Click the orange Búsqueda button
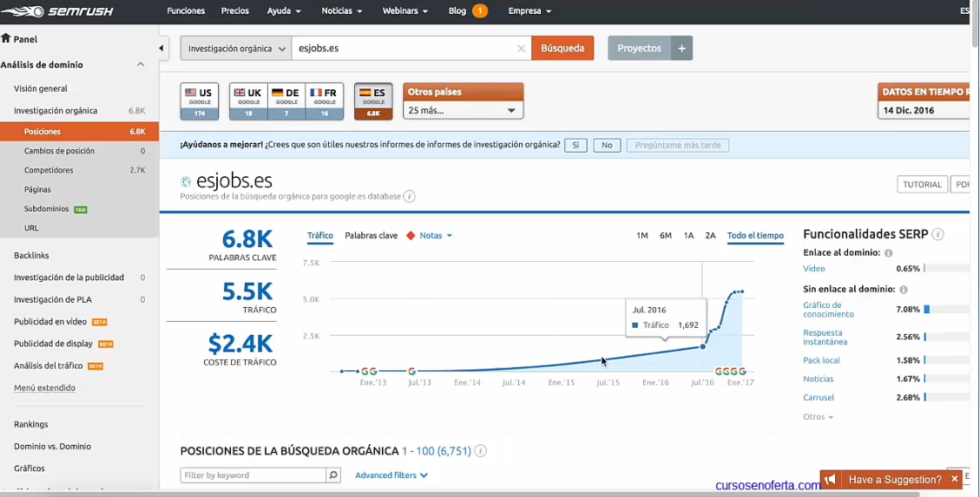This screenshot has height=497, width=980. tap(562, 48)
